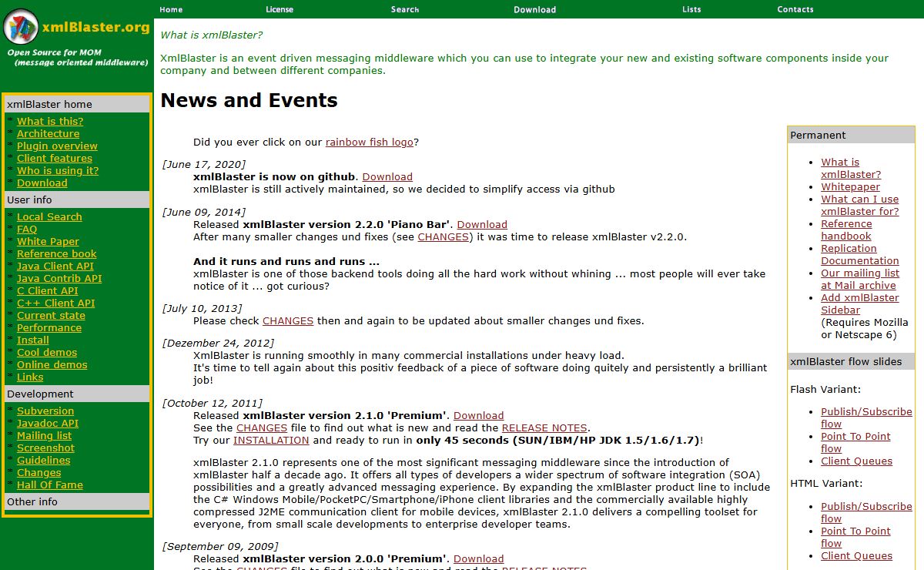The image size is (924, 570).
Task: Click the rainbow fish logo text link
Action: click(370, 142)
